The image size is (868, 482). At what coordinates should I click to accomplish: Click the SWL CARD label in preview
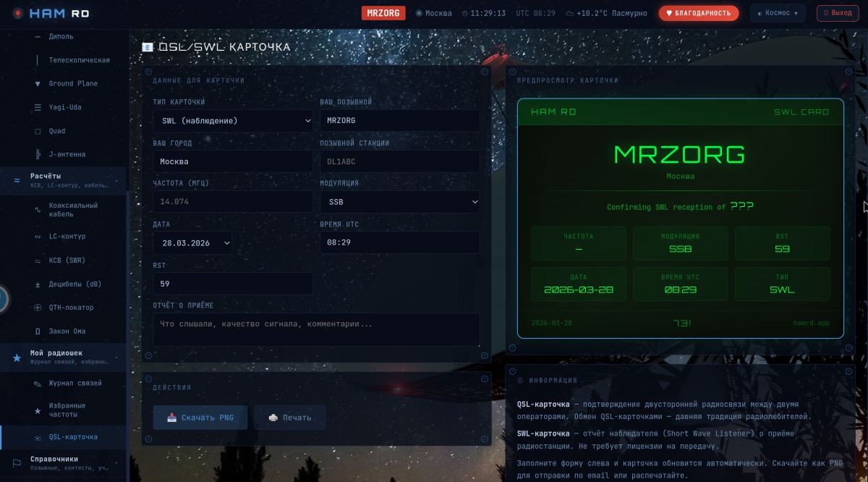(801, 112)
